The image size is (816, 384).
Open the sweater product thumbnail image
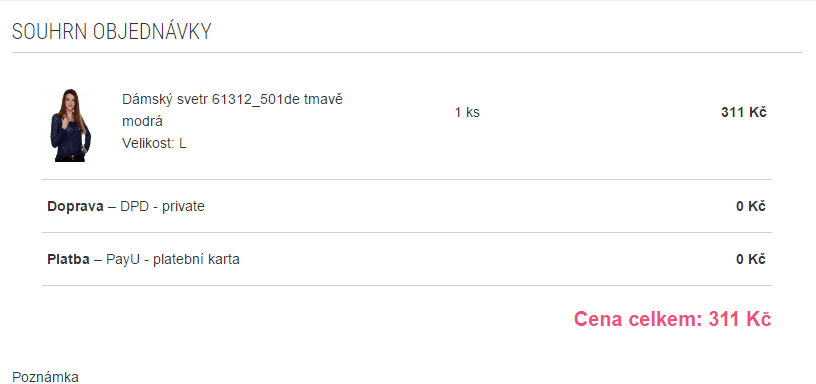click(x=71, y=125)
